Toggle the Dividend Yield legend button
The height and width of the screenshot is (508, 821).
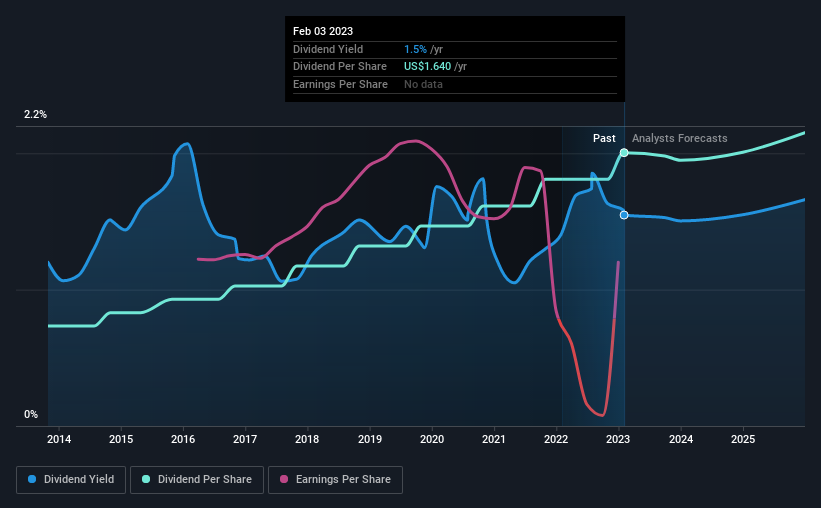coord(71,480)
